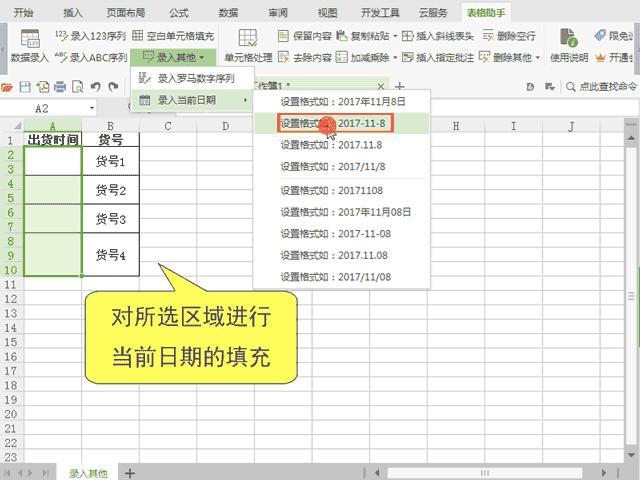Close the workbook document tab

[380, 86]
